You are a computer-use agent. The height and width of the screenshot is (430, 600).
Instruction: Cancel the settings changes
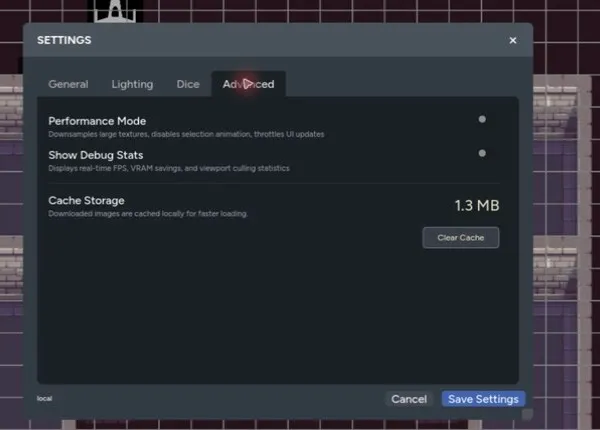tap(409, 399)
